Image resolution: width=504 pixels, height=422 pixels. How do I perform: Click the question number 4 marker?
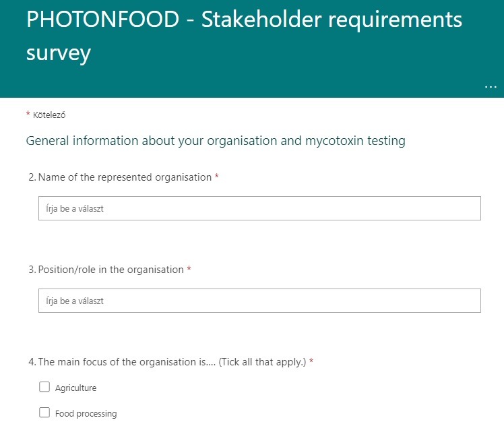tap(32, 362)
